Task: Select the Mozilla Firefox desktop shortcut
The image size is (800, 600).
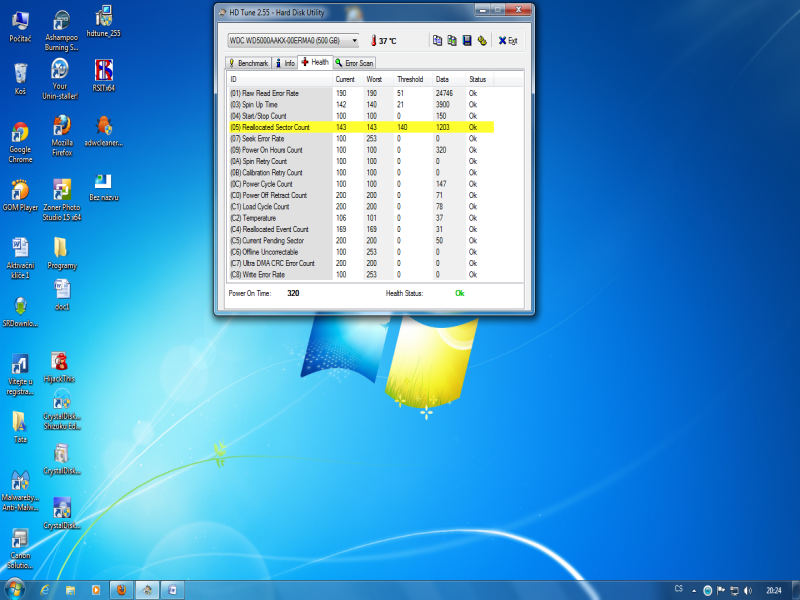Action: pos(62,135)
